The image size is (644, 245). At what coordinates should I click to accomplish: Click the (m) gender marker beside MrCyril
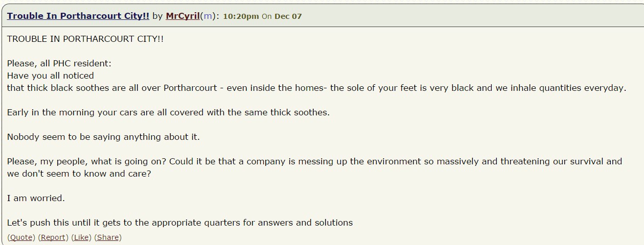point(207,16)
